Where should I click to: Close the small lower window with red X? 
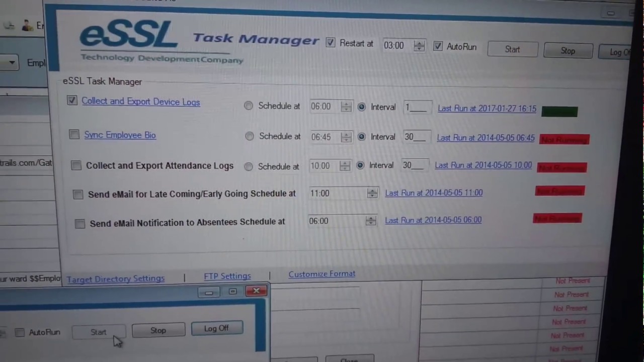256,291
